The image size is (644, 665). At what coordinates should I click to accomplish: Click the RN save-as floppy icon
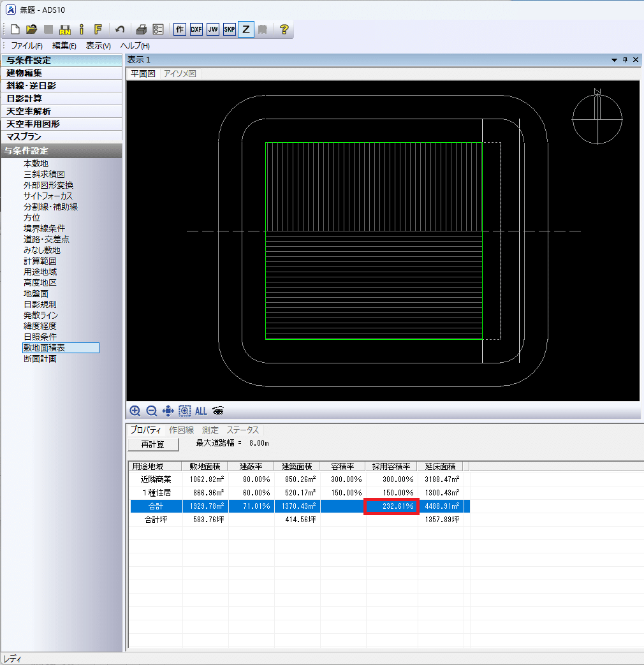(x=65, y=29)
